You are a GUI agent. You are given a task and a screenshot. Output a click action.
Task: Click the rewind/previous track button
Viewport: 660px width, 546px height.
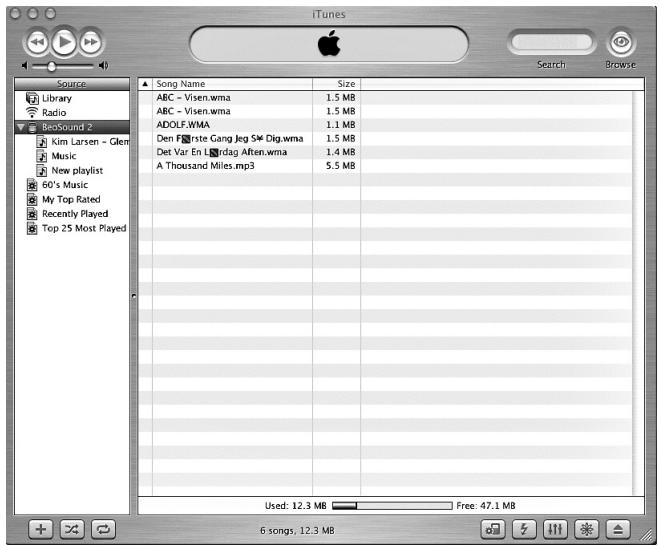(x=37, y=42)
